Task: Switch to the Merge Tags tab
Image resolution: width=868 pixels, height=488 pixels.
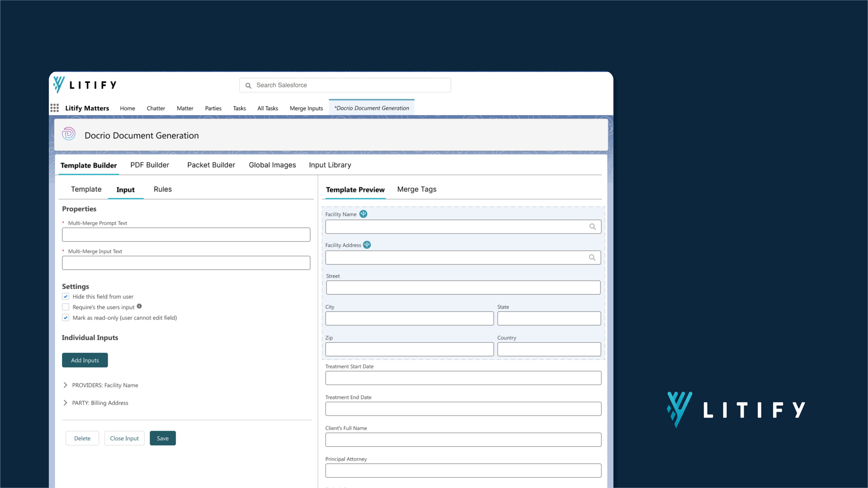Action: coord(417,190)
